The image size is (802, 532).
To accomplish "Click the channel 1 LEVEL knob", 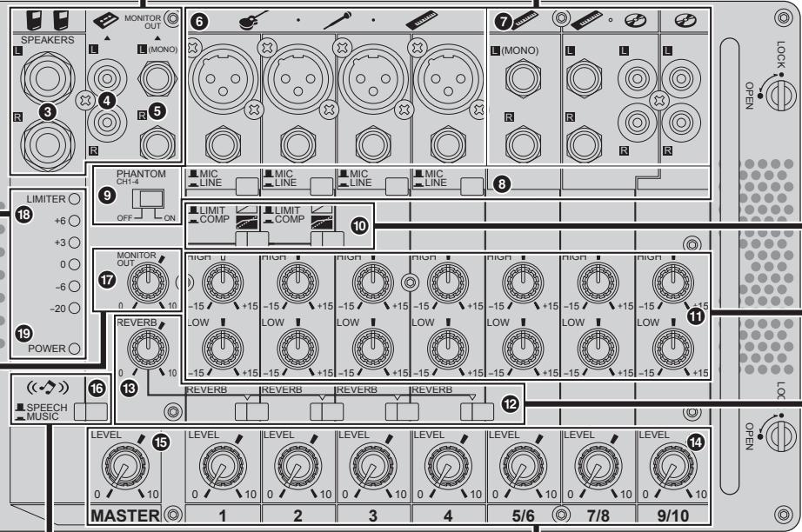I will [223, 466].
